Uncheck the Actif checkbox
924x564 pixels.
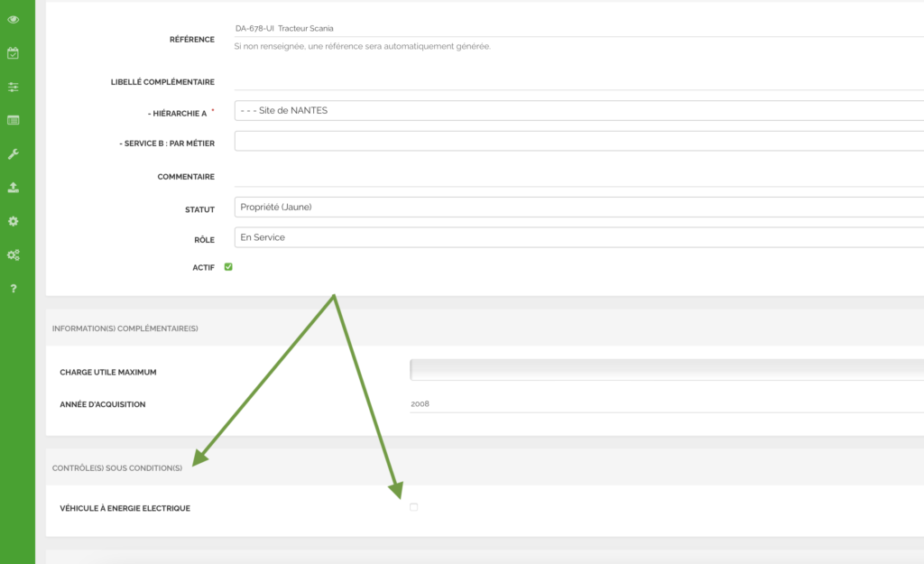coord(228,267)
